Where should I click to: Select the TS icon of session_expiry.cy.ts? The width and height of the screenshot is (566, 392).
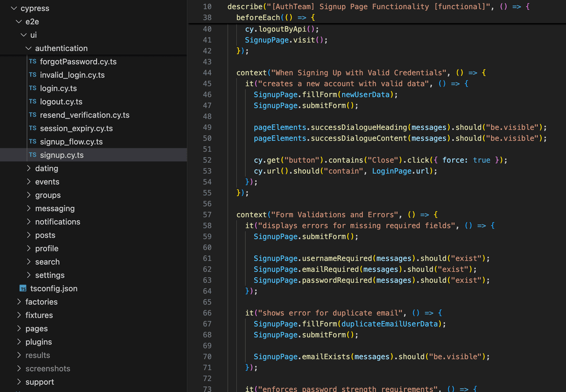[32, 128]
